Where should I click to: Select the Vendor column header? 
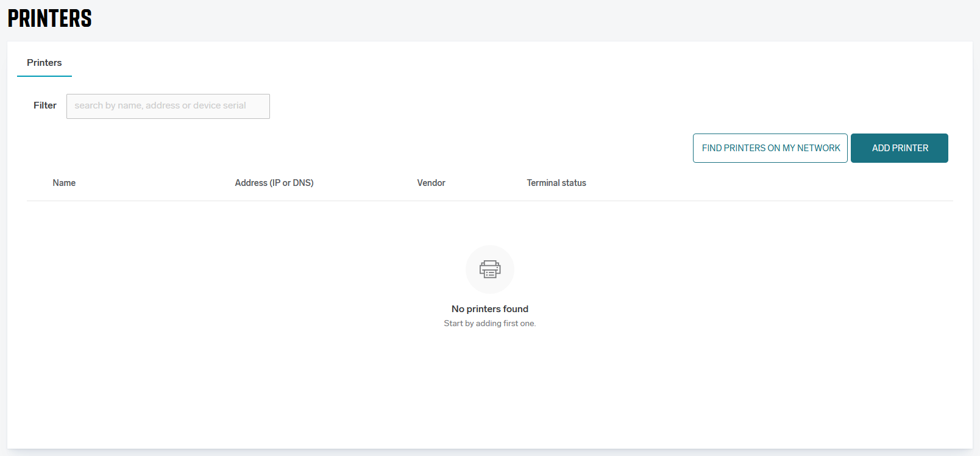(431, 183)
